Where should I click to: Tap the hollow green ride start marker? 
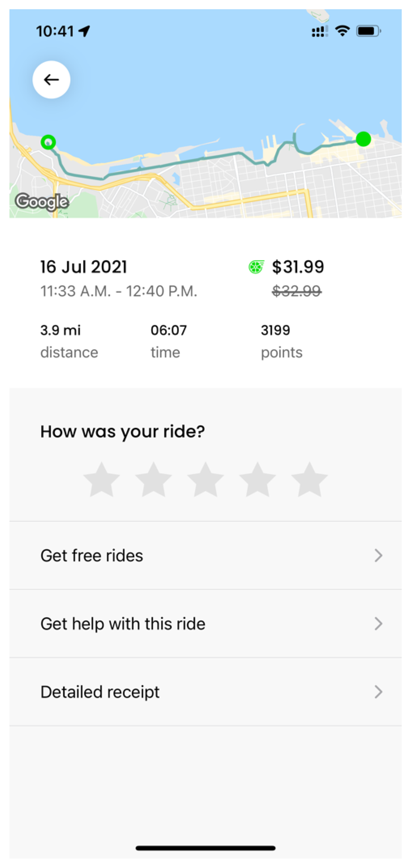pos(48,142)
